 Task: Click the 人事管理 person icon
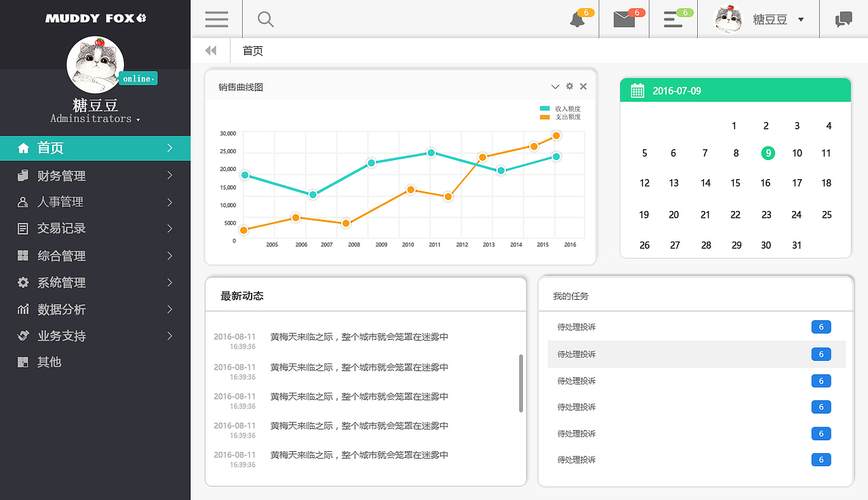(23, 202)
